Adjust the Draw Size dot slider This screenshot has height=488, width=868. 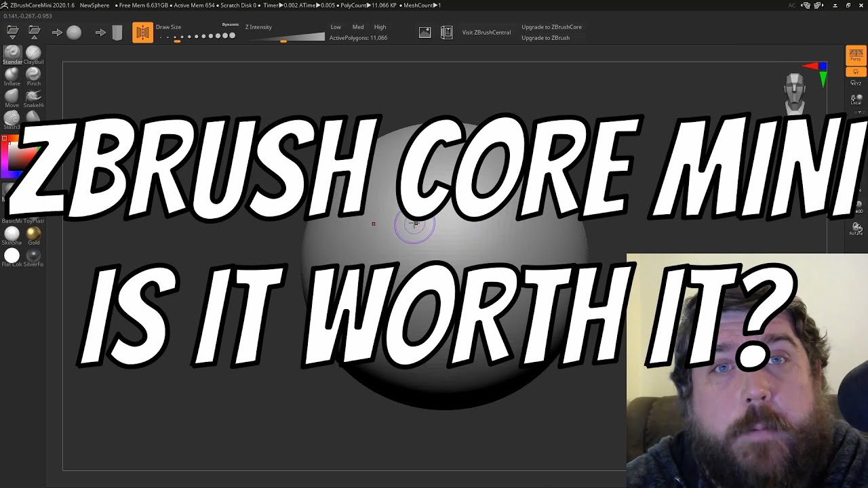click(x=197, y=37)
